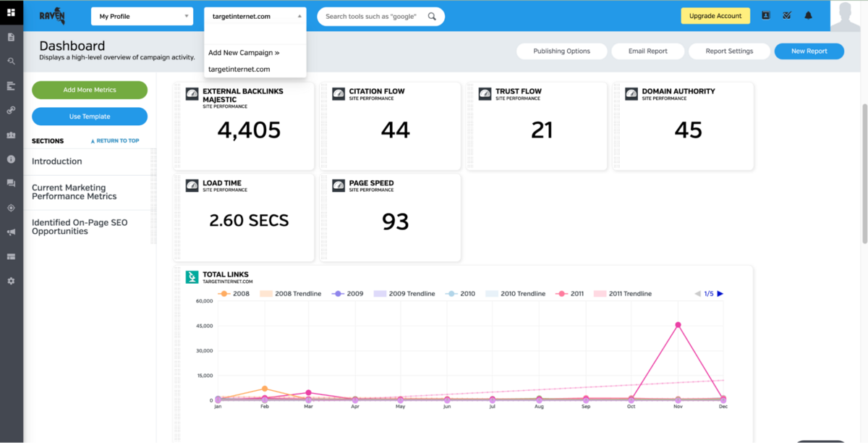The width and height of the screenshot is (868, 443).
Task: Open the notifications bell
Action: (809, 16)
